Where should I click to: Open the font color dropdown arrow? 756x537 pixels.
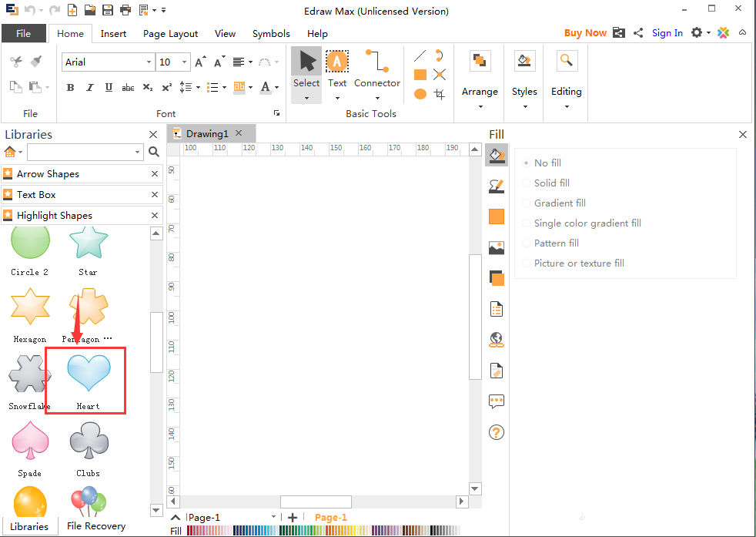[276, 87]
